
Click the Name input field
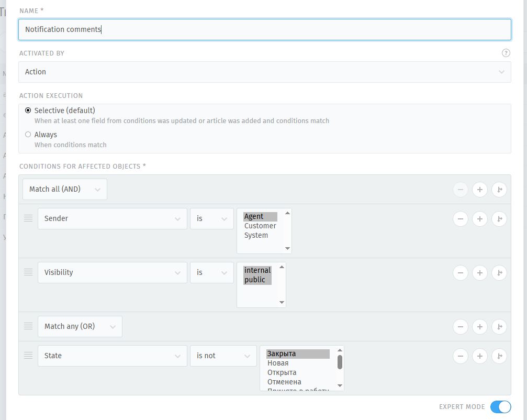264,29
